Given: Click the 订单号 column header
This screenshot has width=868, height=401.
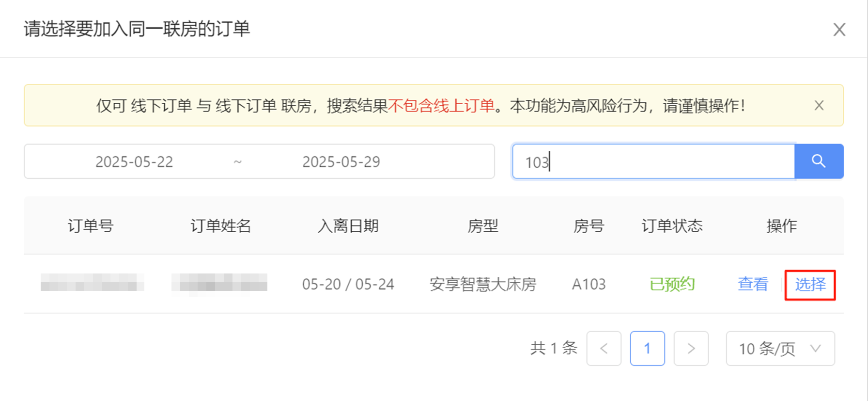Looking at the screenshot, I should tap(91, 225).
